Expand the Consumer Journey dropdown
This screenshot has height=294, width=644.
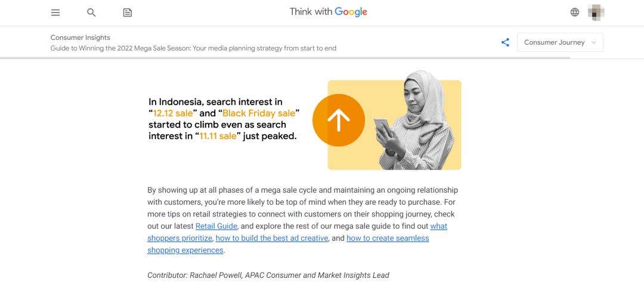click(x=560, y=42)
